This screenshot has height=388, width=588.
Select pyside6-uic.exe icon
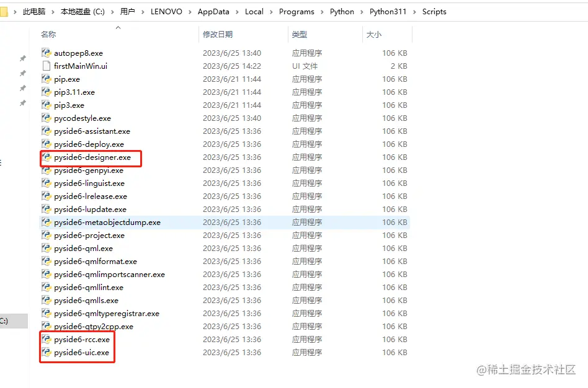click(46, 353)
